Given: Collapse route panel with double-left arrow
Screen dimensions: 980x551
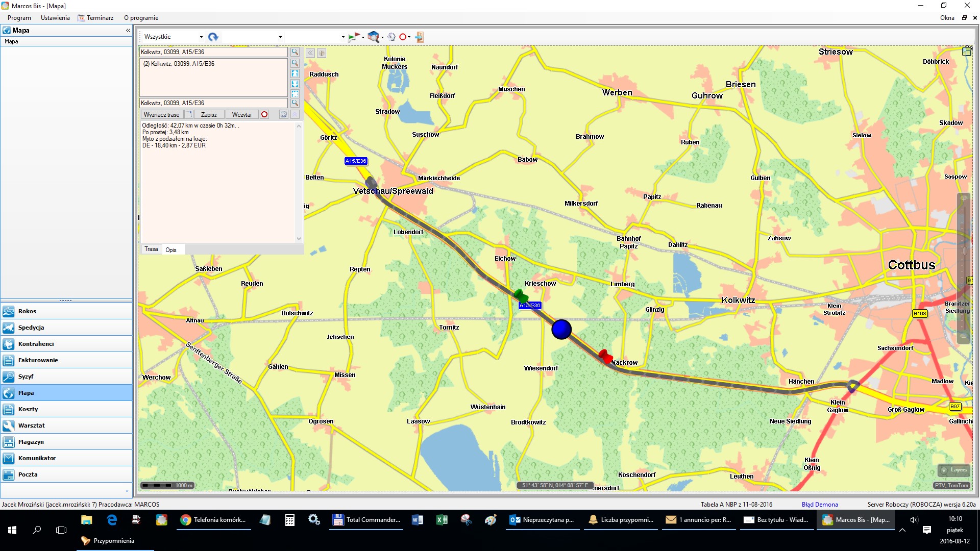Looking at the screenshot, I should [310, 53].
